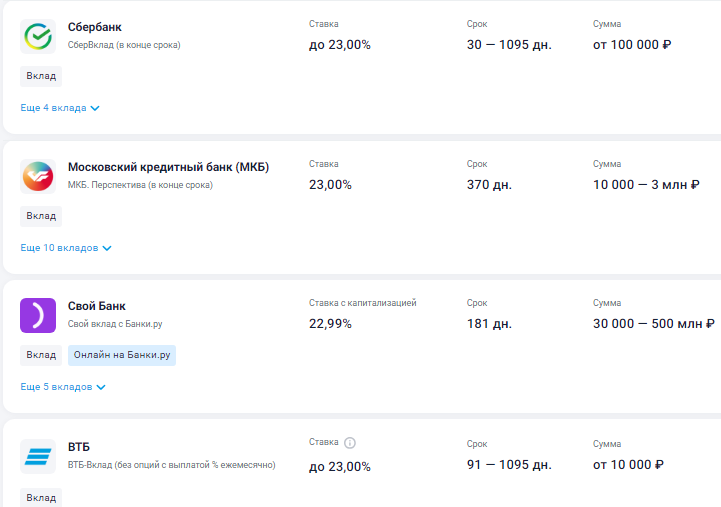Image resolution: width=721 pixels, height=507 pixels.
Task: Open Московский кредитный банк (МКБ) link
Action: point(168,167)
